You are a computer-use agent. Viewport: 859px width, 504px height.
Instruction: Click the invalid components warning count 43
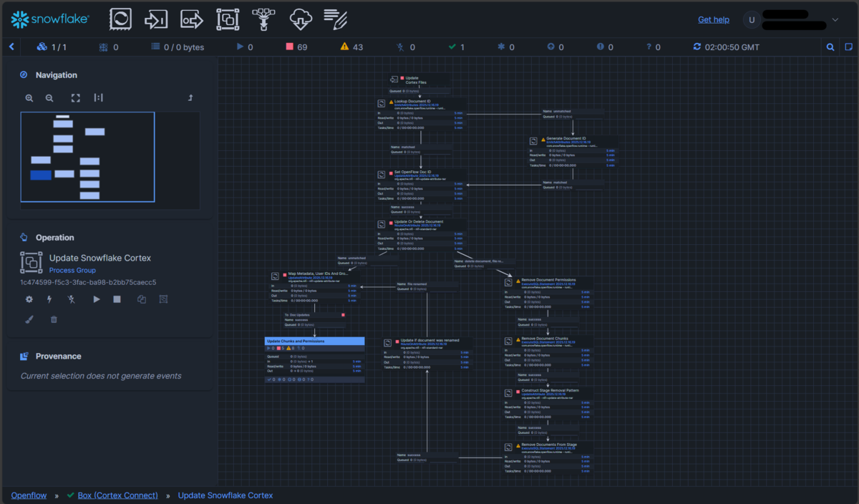(x=351, y=47)
